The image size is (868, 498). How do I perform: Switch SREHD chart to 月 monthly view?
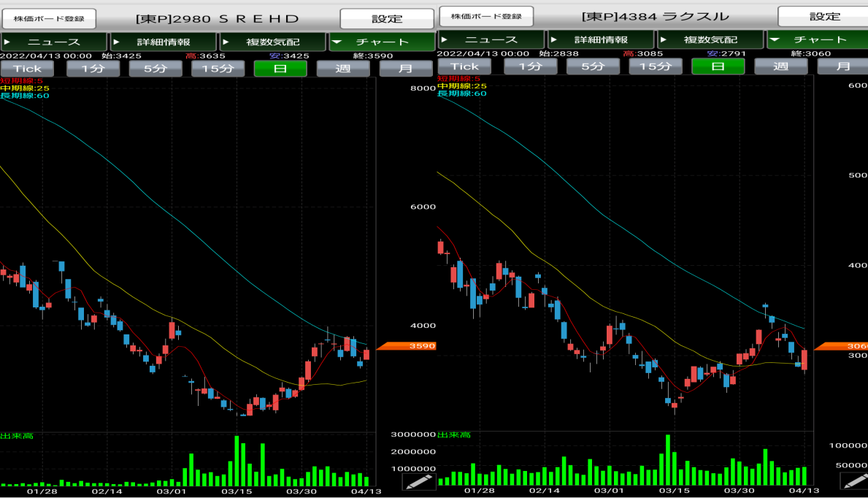tap(406, 68)
